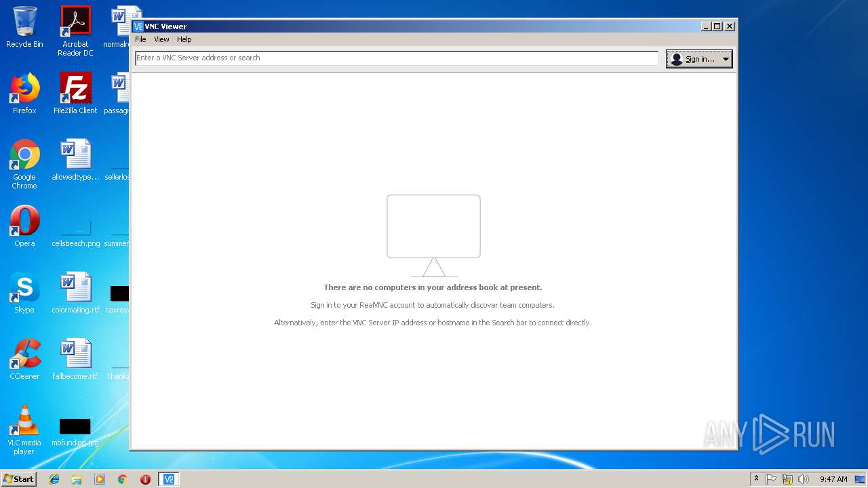The width and height of the screenshot is (868, 488).
Task: Select the Firefox desktop icon
Action: pyautogui.click(x=24, y=94)
